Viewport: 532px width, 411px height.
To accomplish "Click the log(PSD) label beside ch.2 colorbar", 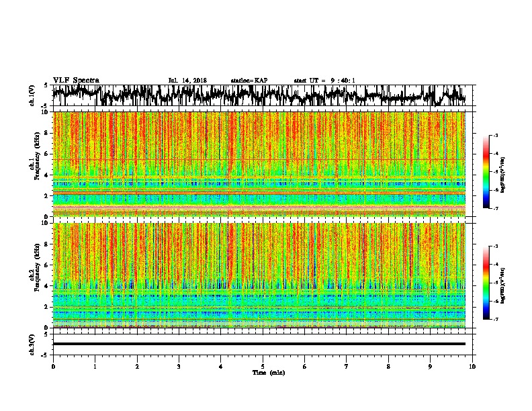I will coord(502,285).
